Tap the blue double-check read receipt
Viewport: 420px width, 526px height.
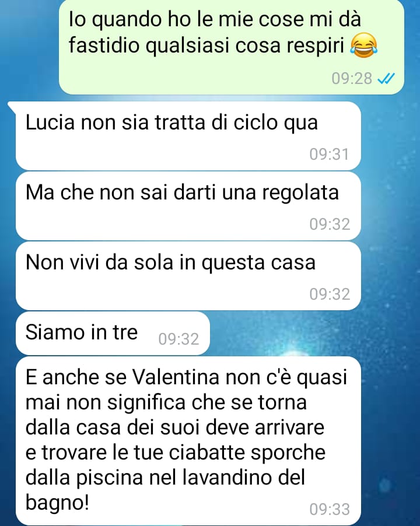tap(386, 79)
